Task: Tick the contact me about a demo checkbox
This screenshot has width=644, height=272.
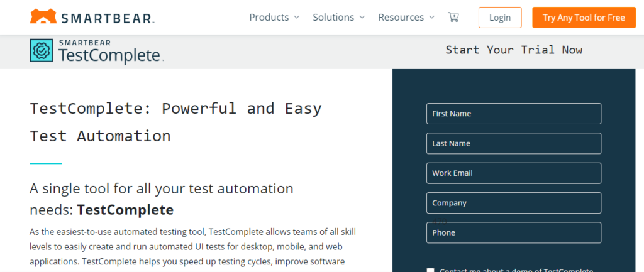Action: (x=430, y=270)
